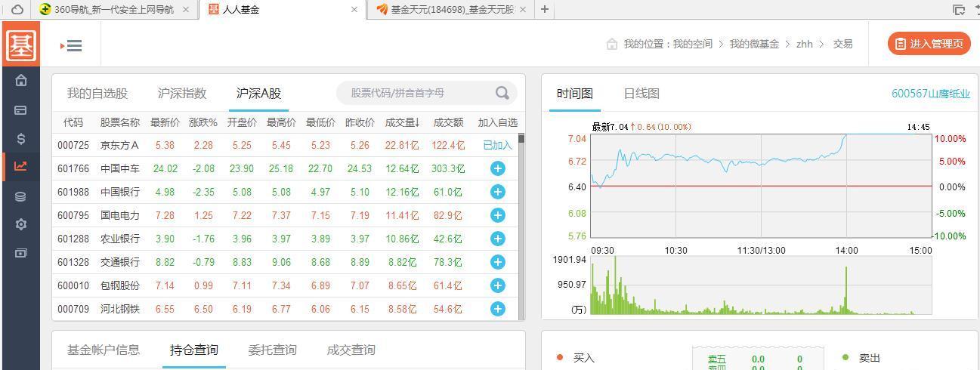Screen dimensions: 980x370
Task: Select the trend chart icon in sidebar
Action: tap(21, 166)
